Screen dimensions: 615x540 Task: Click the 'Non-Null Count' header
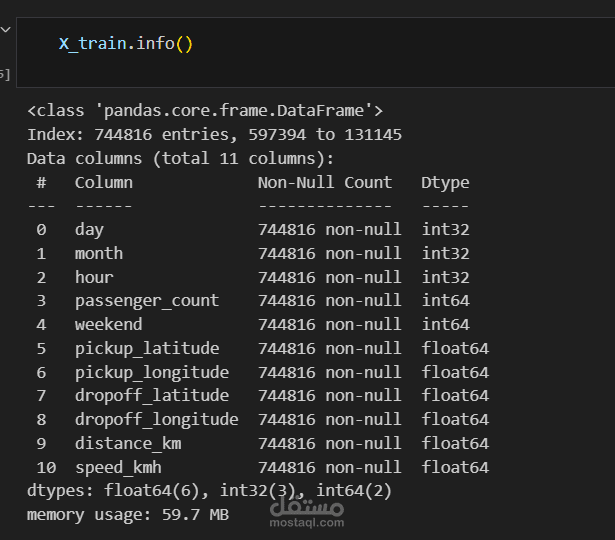click(325, 182)
